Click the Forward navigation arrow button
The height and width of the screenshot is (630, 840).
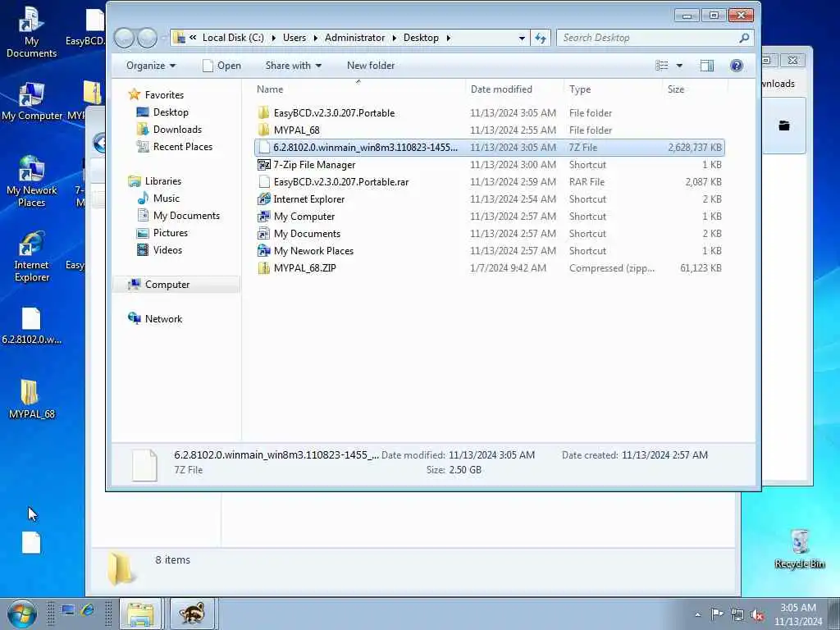(148, 38)
